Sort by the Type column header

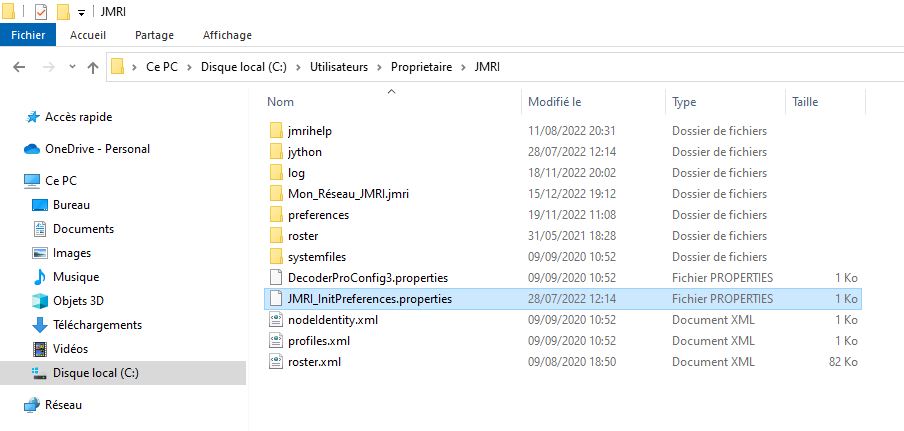point(684,102)
